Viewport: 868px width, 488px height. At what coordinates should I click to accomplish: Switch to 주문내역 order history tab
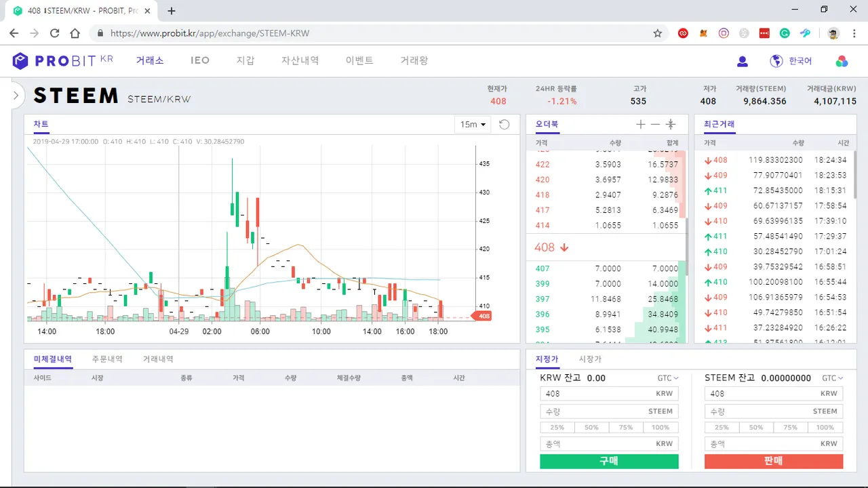tap(107, 359)
